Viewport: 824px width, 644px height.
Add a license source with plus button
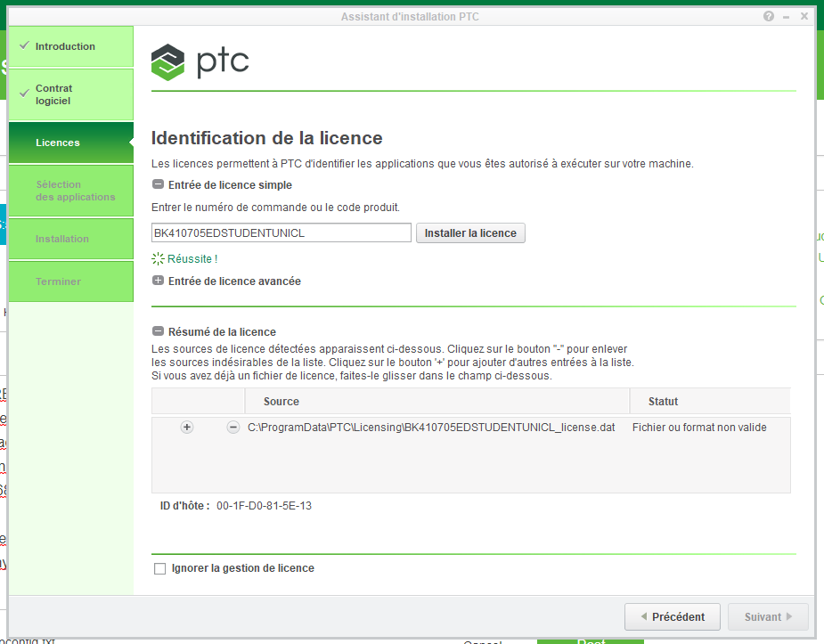coord(186,427)
